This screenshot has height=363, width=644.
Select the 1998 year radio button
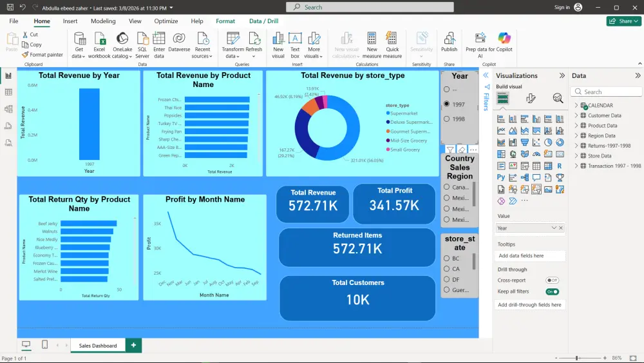pos(446,119)
